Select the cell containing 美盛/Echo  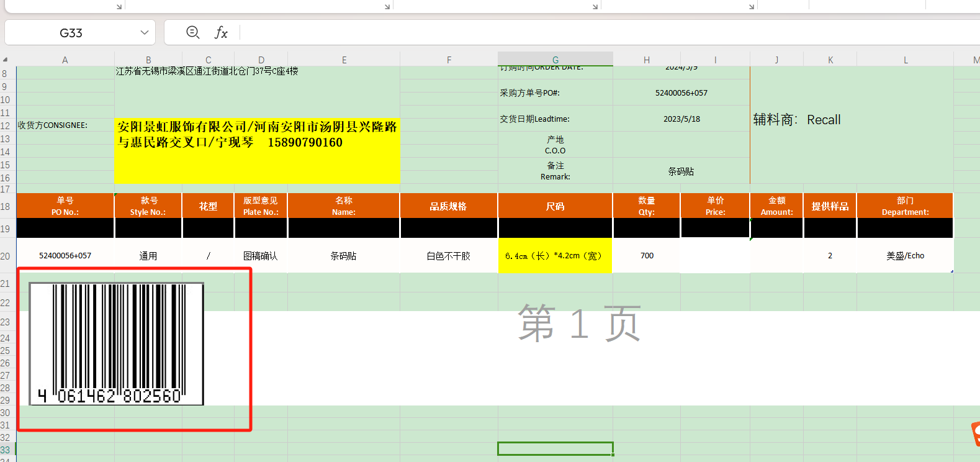click(905, 256)
